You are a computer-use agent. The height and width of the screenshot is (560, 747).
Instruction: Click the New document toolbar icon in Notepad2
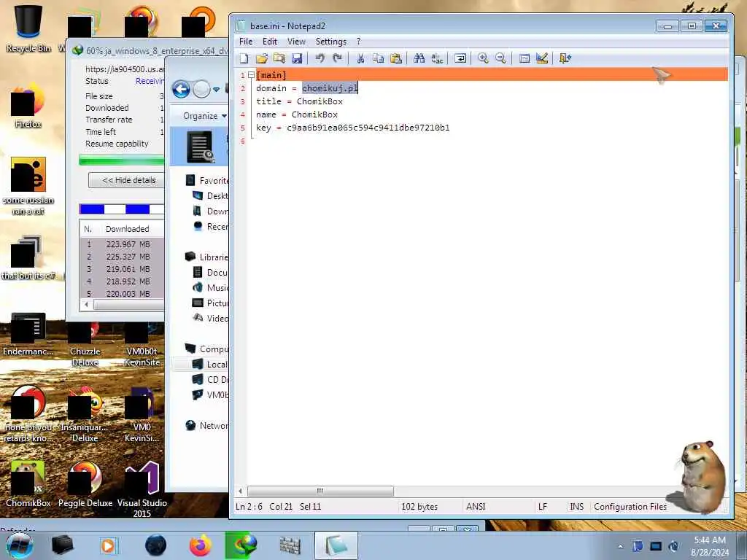pyautogui.click(x=244, y=58)
